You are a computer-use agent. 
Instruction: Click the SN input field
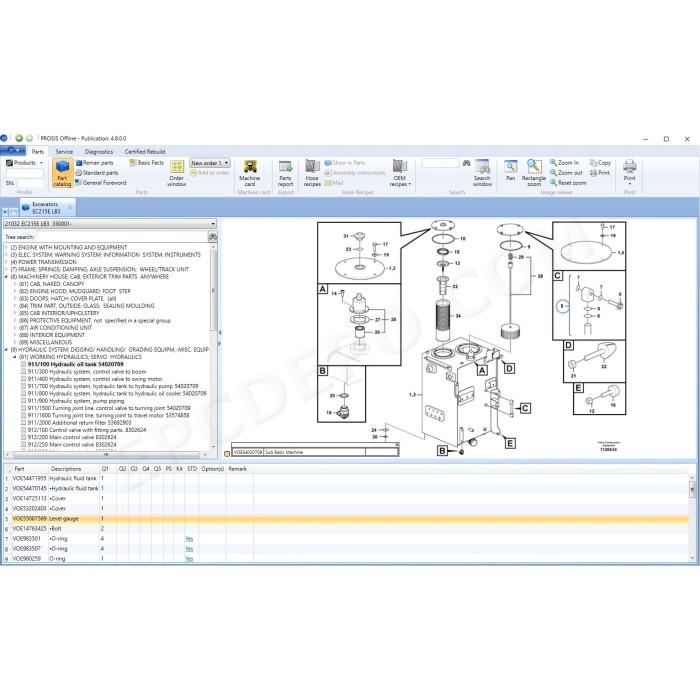[x=29, y=183]
